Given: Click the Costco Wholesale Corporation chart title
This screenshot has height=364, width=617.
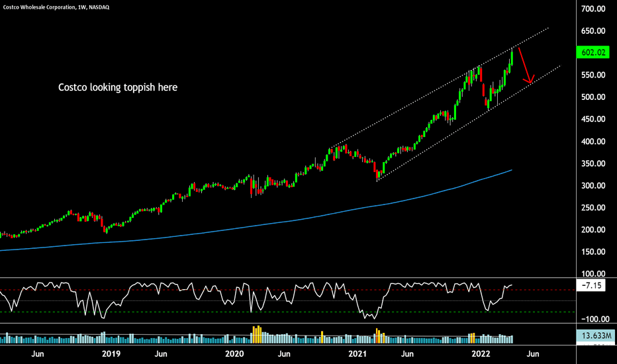Looking at the screenshot, I should pos(56,7).
